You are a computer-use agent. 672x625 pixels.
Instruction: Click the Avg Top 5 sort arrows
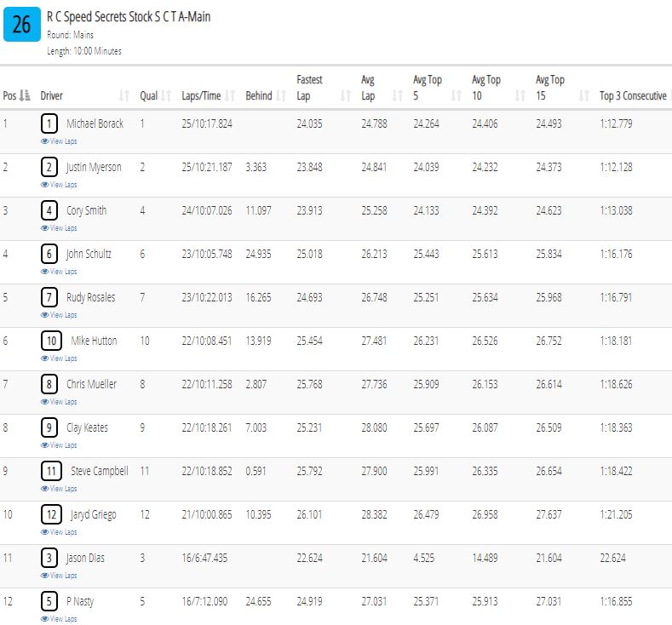(x=457, y=95)
